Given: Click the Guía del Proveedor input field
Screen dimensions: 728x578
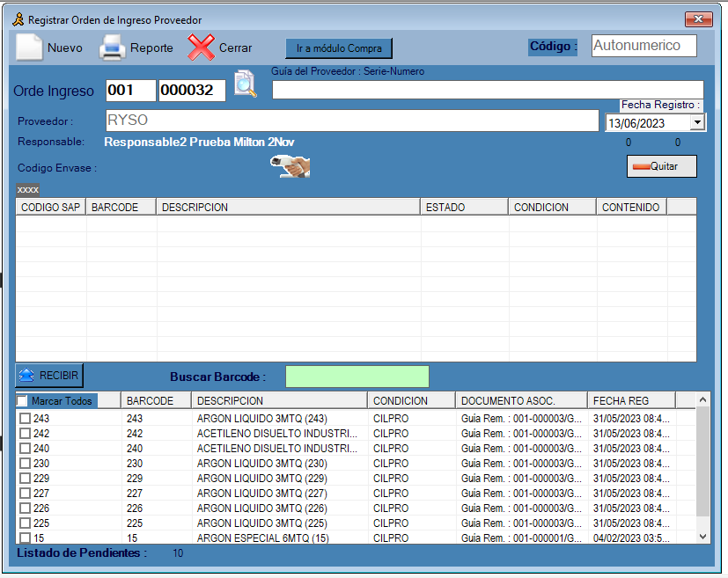Looking at the screenshot, I should (488, 90).
